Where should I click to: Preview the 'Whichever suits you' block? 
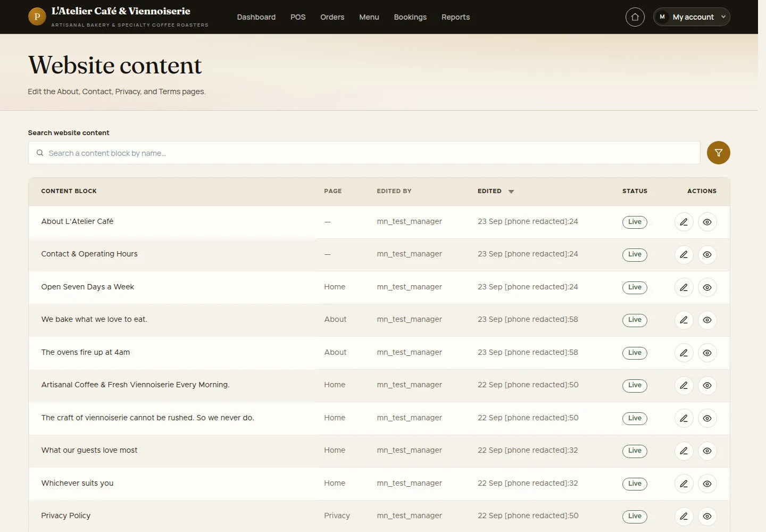coord(707,484)
